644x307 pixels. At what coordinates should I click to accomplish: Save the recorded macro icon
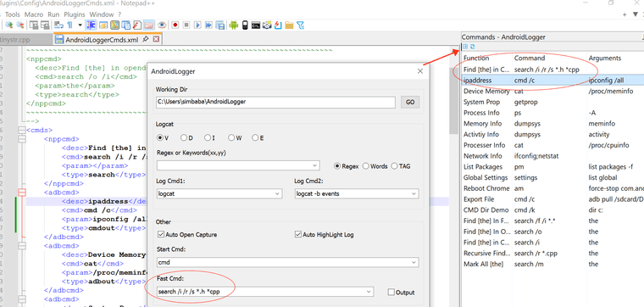[x=220, y=25]
